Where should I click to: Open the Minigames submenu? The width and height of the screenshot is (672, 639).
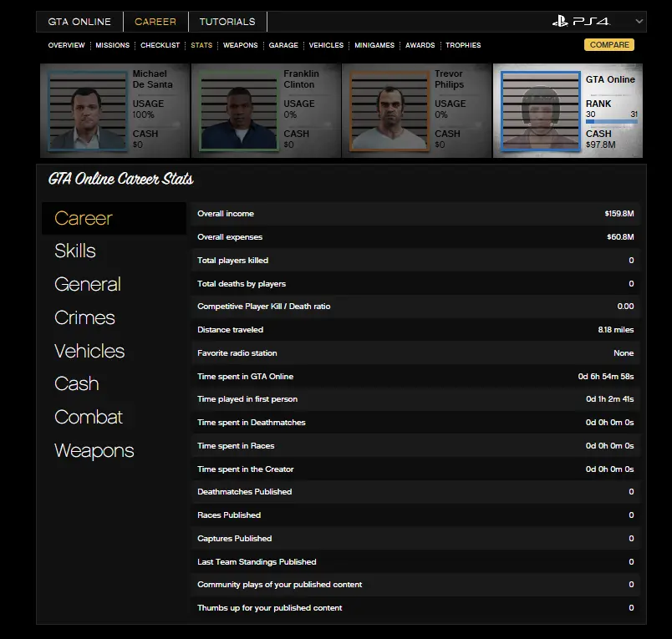(374, 45)
